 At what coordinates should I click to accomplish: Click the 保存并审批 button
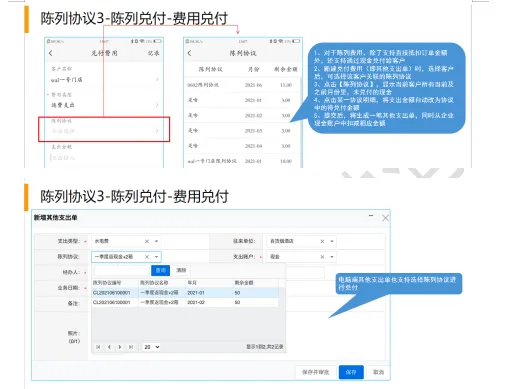[x=315, y=372]
